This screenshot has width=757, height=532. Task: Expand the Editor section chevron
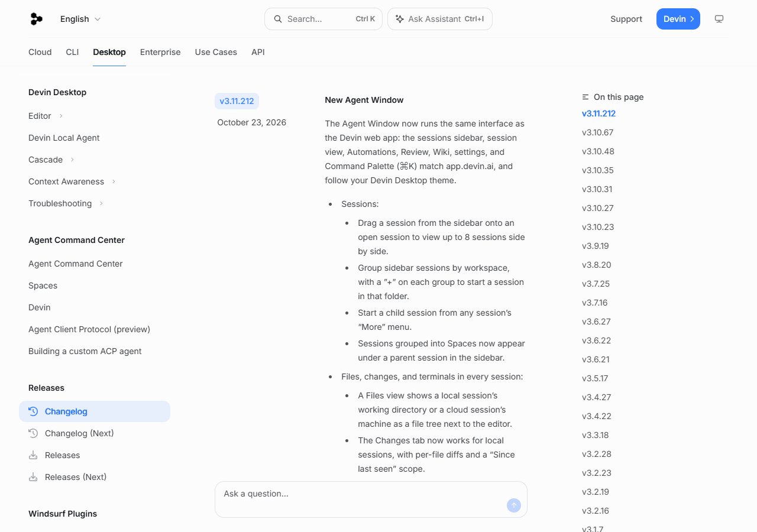[61, 116]
